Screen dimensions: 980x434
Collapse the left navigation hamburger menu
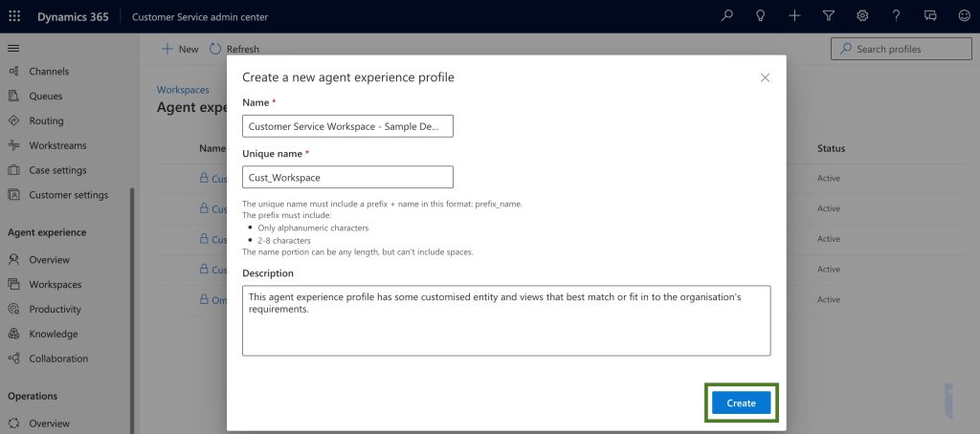tap(14, 48)
